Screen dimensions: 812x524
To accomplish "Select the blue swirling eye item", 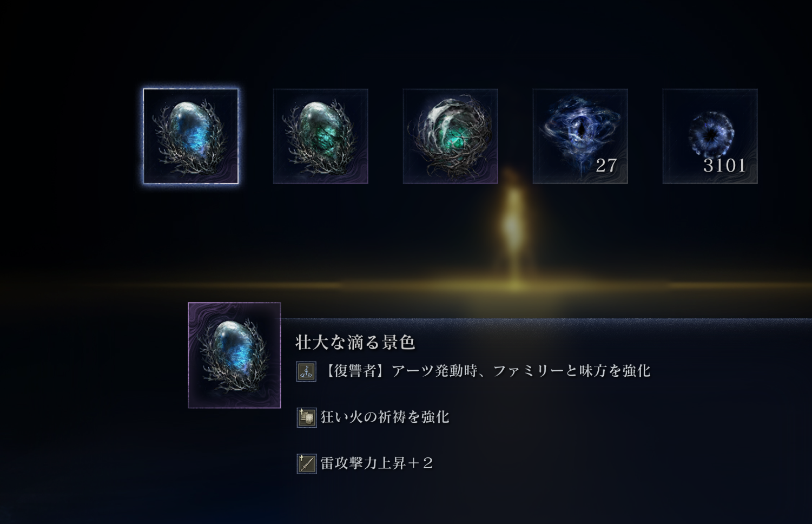I will coord(580,136).
